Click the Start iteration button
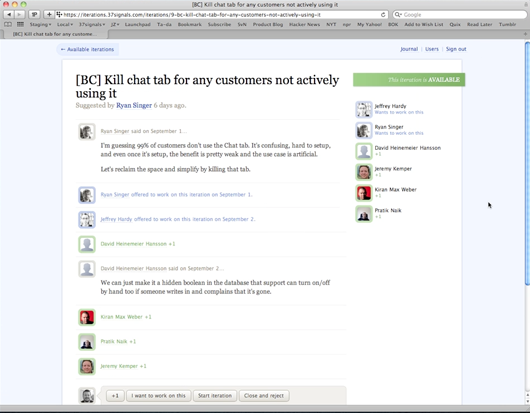Image resolution: width=530 pixels, height=413 pixels. click(215, 395)
